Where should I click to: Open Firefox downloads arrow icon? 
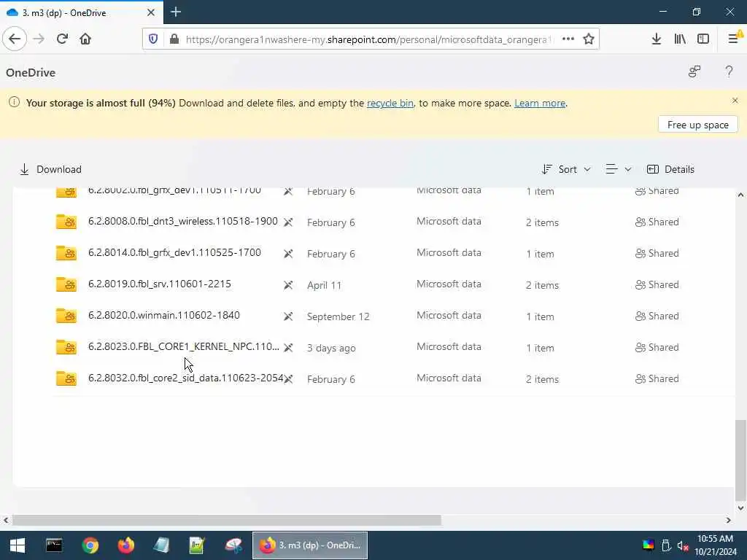click(657, 39)
